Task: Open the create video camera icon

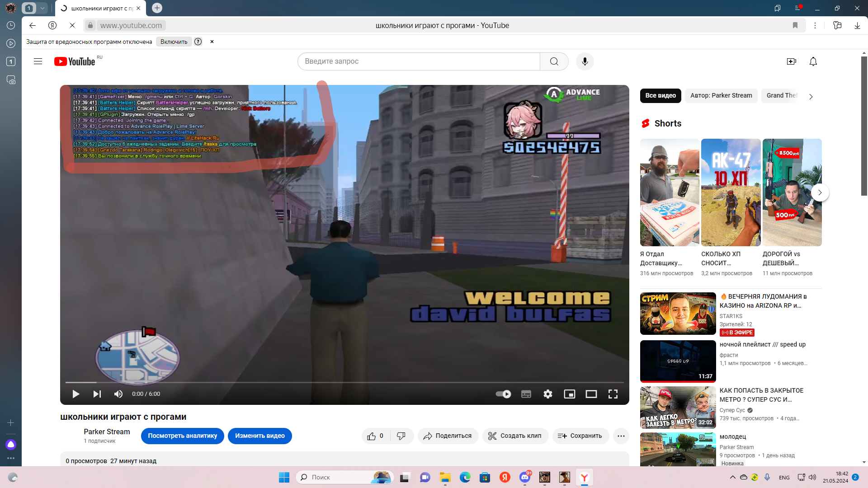Action: (x=792, y=61)
